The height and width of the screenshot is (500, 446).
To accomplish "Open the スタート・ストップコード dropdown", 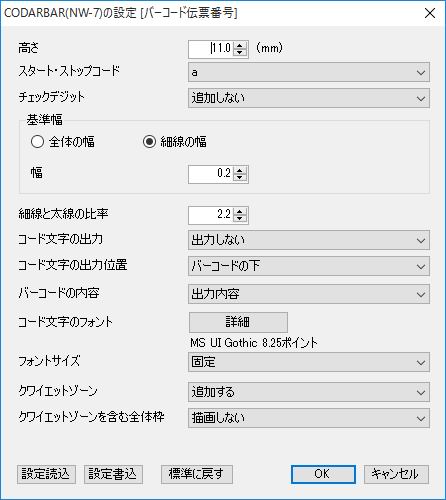I will pyautogui.click(x=309, y=72).
